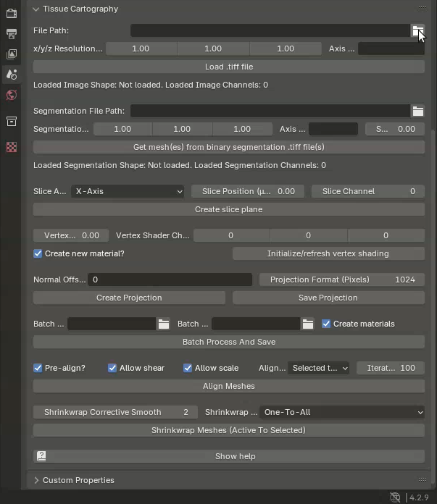Uncheck the Create new material checkbox
Image resolution: width=437 pixels, height=504 pixels.
[38, 253]
